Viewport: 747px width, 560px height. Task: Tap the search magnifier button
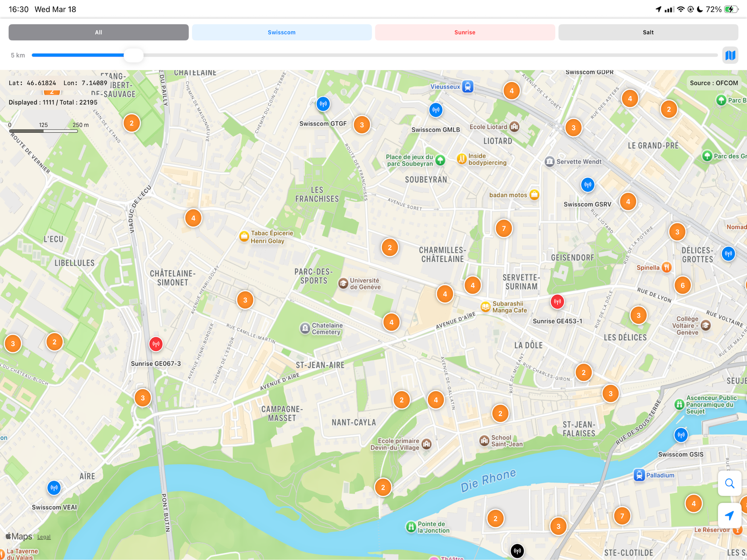click(730, 483)
